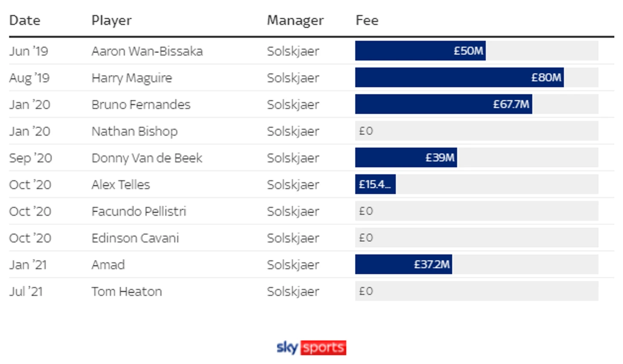Screen dimensions: 623x364
Task: Click the Jul '21 date cell
Action: pyautogui.click(x=26, y=291)
